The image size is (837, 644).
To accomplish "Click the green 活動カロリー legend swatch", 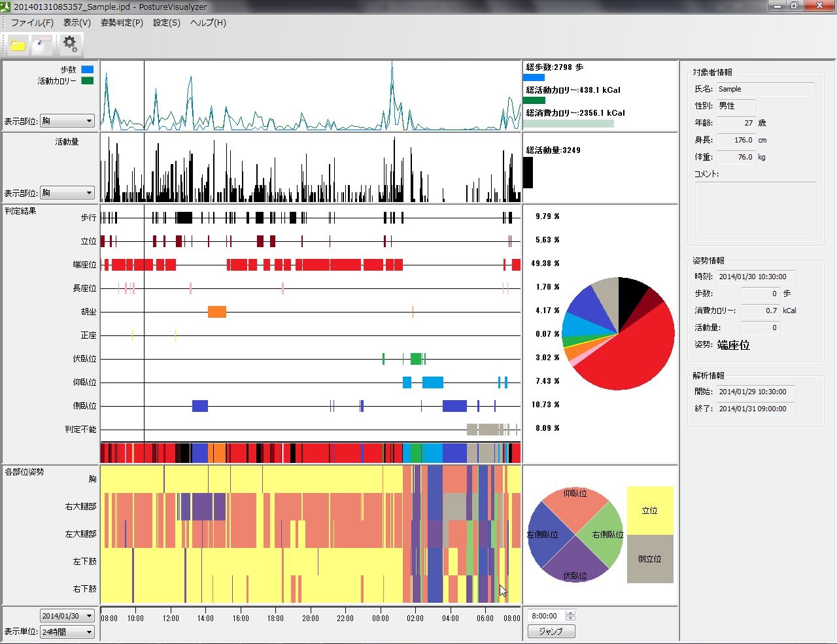I will 87,81.
